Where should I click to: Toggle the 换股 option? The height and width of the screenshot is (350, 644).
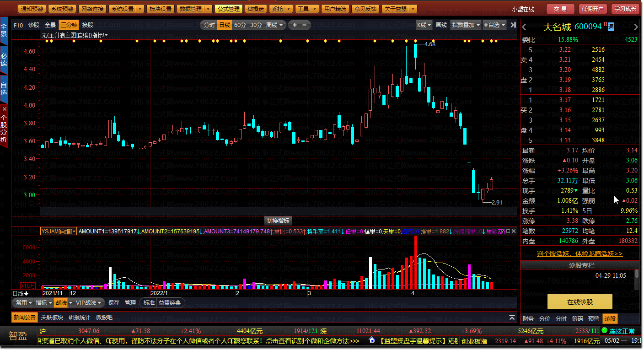pos(88,25)
